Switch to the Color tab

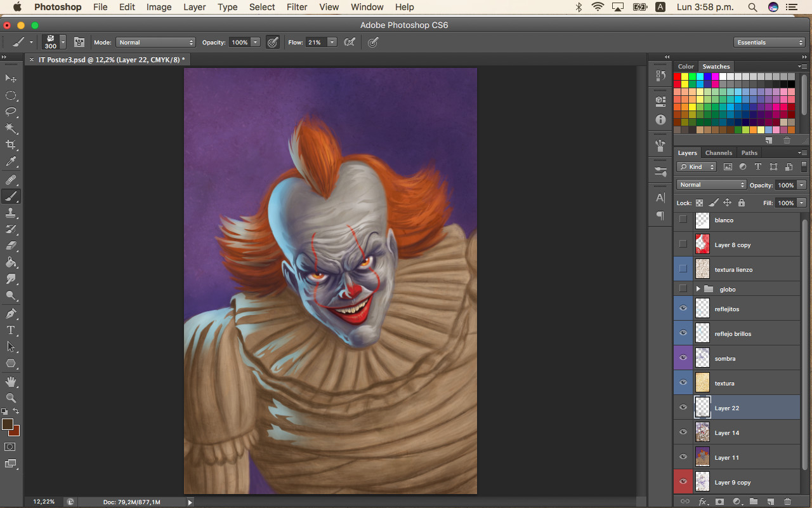(x=686, y=67)
